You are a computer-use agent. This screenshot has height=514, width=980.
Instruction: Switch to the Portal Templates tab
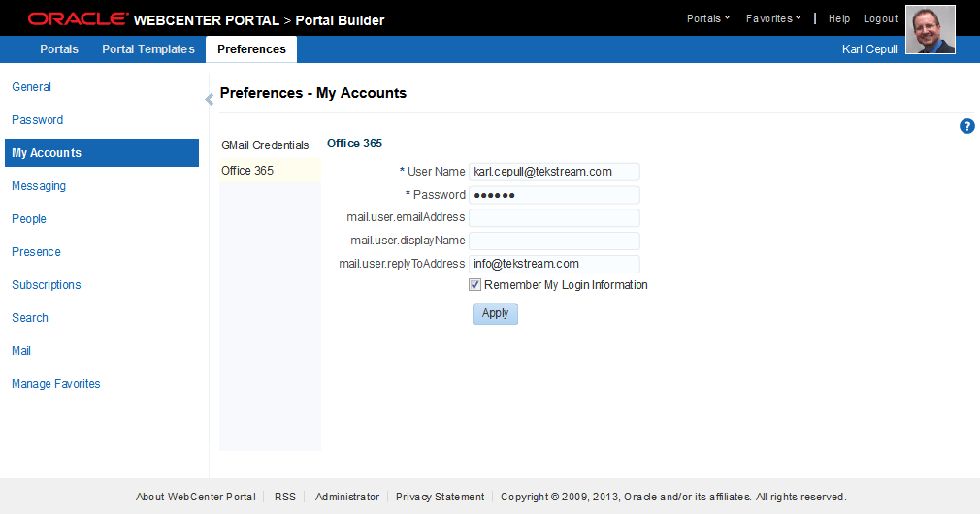tap(148, 49)
